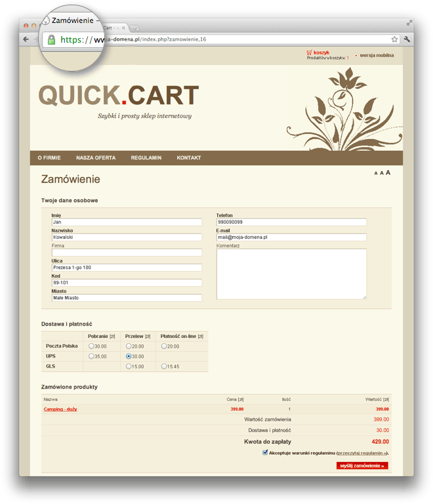Click the Nazwisko input field
This screenshot has width=433, height=504.
coord(127,237)
